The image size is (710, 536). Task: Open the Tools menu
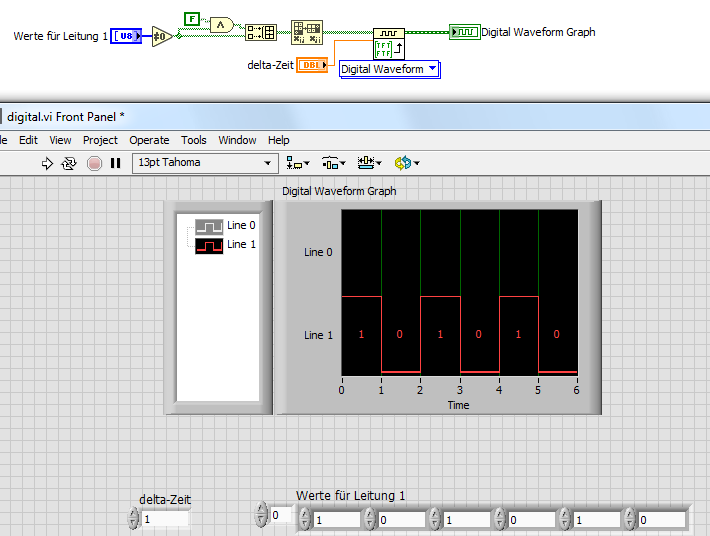[x=194, y=140]
